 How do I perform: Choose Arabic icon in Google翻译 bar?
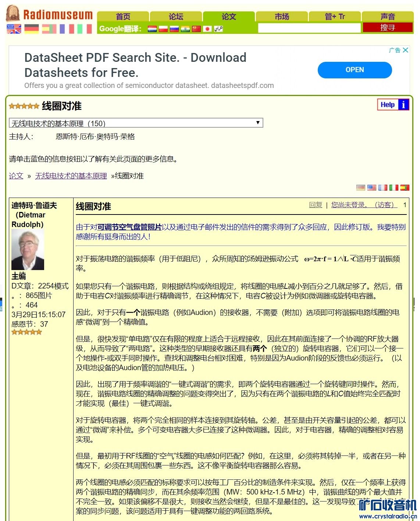tap(218, 29)
